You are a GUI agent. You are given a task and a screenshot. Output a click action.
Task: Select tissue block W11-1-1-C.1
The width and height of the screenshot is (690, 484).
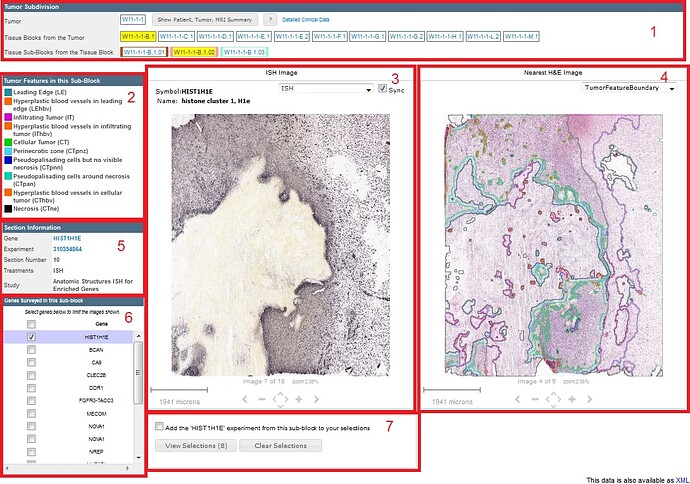coord(176,37)
